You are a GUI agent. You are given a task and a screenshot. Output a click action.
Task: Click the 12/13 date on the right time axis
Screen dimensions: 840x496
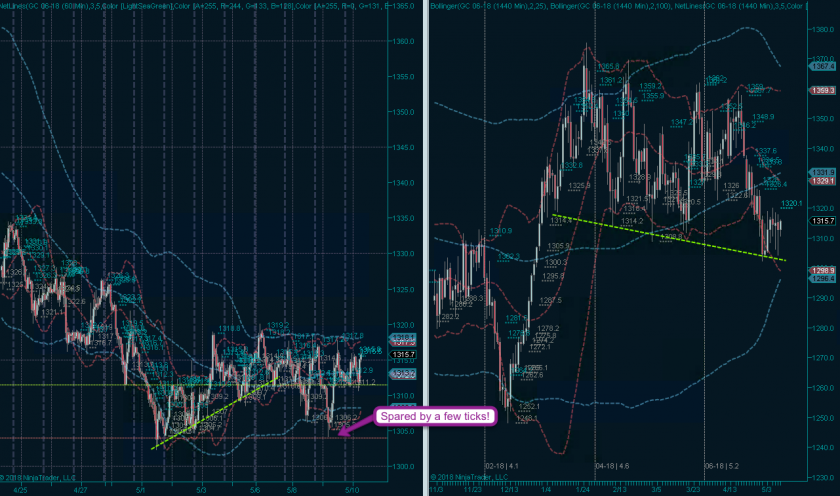tap(509, 490)
